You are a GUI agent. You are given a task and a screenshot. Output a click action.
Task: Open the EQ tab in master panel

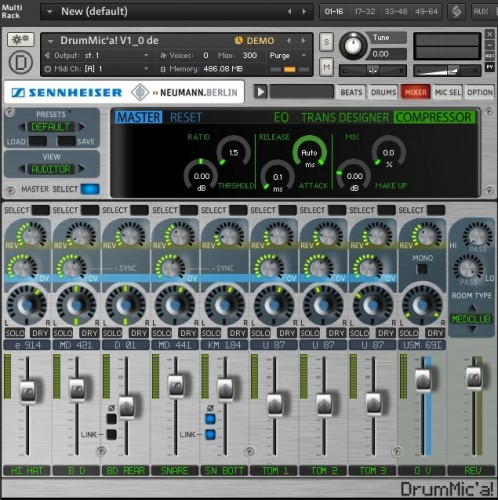coord(281,117)
